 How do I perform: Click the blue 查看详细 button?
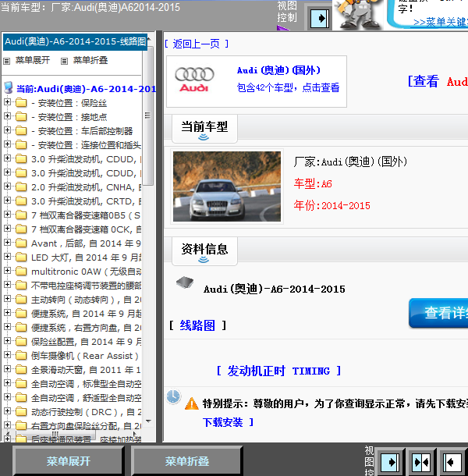tap(438, 313)
